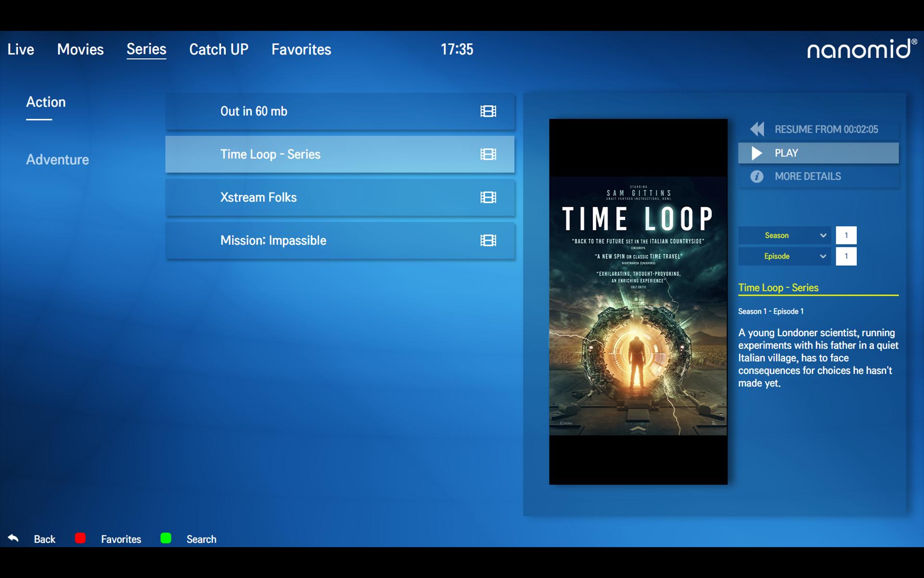Click the red Favorites button icon

pyautogui.click(x=80, y=538)
